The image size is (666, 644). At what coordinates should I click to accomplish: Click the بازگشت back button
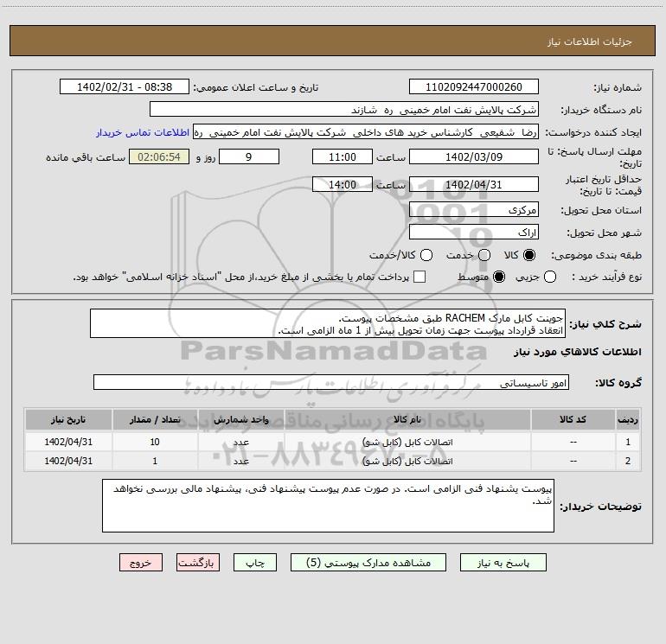click(198, 563)
